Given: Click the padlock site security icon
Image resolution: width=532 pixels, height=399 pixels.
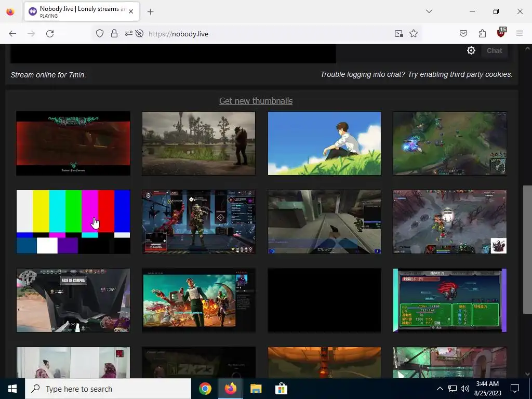Looking at the screenshot, I should coord(114,34).
